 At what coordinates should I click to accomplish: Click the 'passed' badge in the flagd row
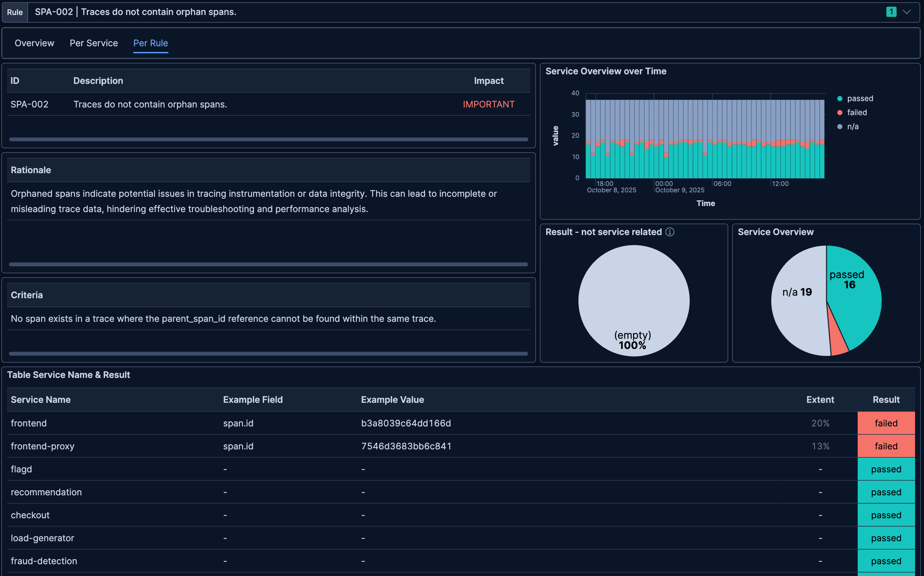tap(886, 469)
